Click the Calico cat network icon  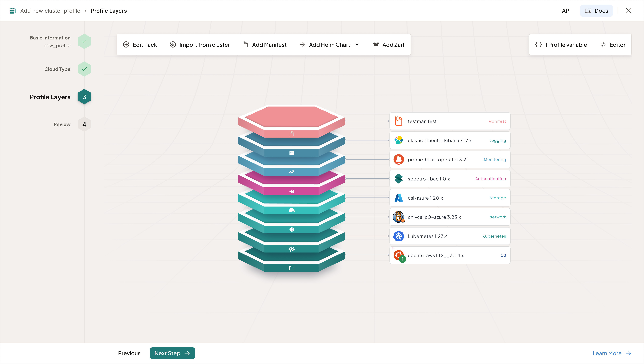coord(398,217)
